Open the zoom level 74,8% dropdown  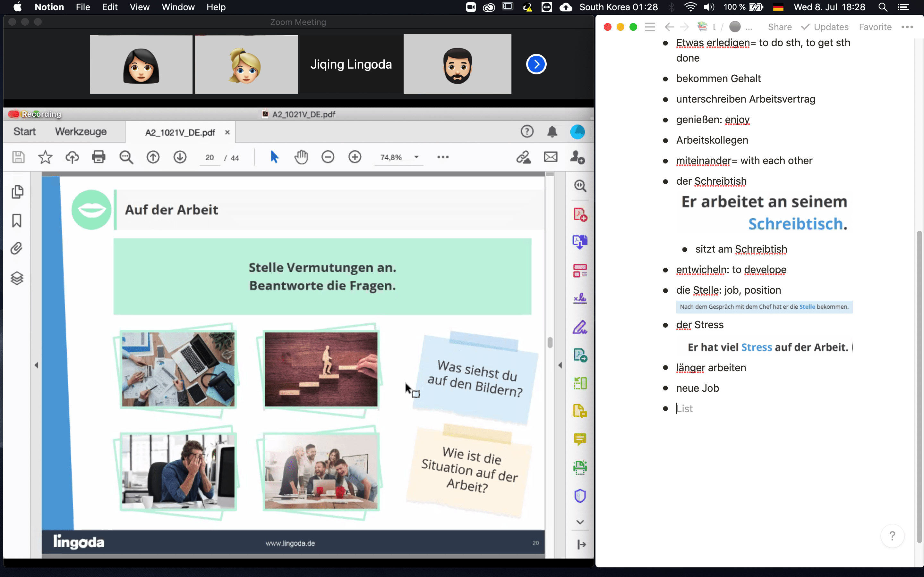pyautogui.click(x=416, y=157)
